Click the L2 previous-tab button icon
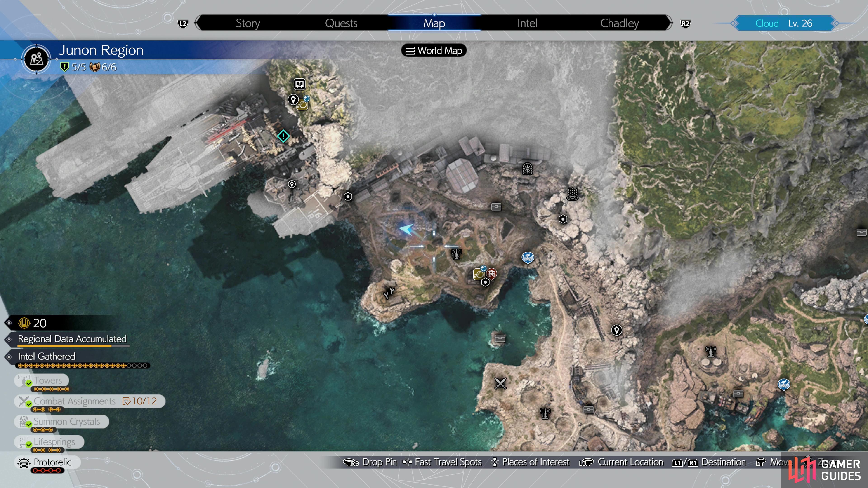Image resolution: width=868 pixels, height=488 pixels. click(x=183, y=23)
